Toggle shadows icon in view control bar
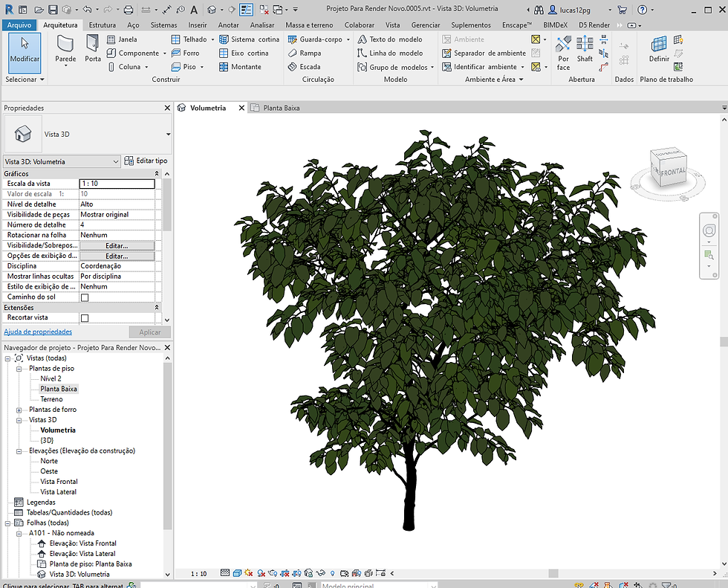Viewport: 728px width, 588px height. point(261,573)
